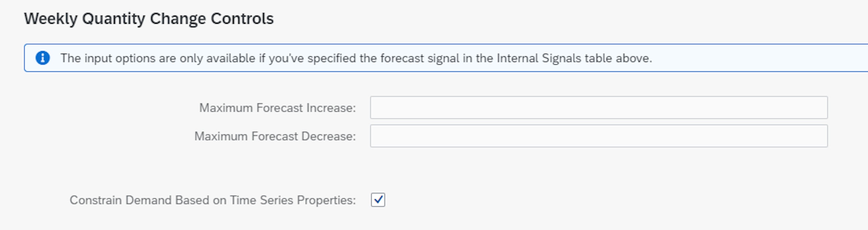Uncheck the checked Time Series Properties box

coord(378,200)
